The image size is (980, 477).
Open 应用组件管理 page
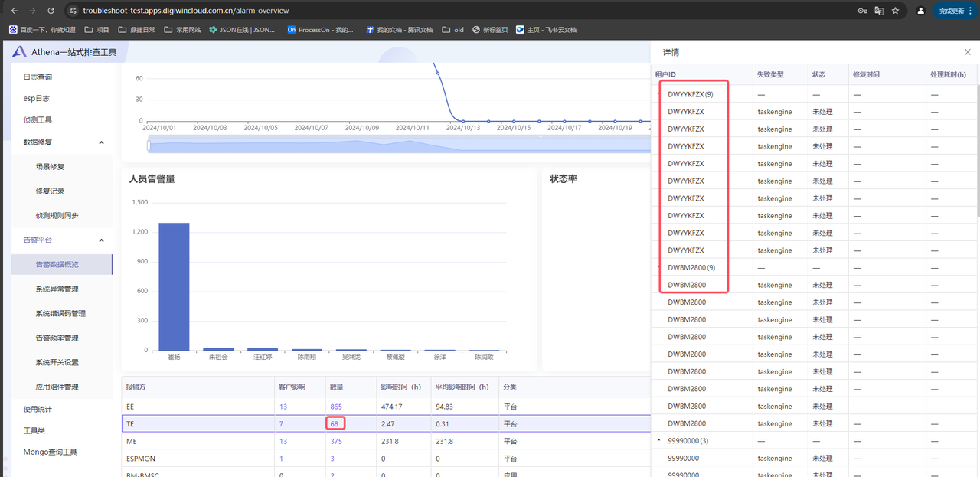click(x=57, y=387)
